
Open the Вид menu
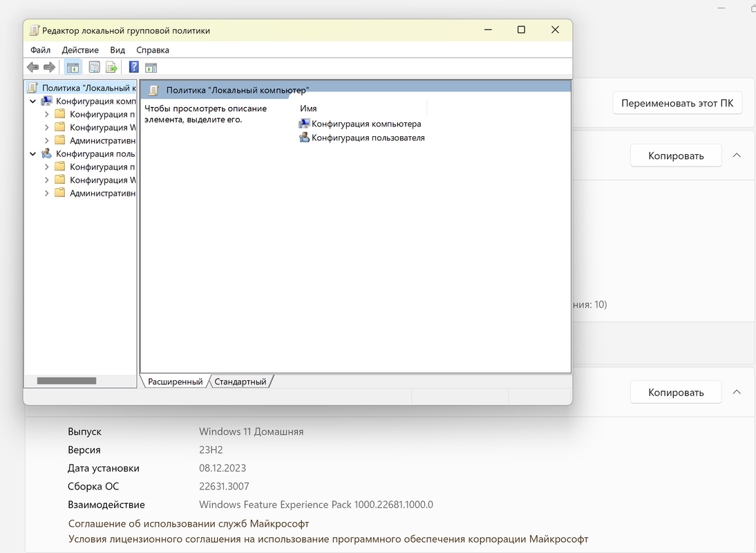pos(117,50)
